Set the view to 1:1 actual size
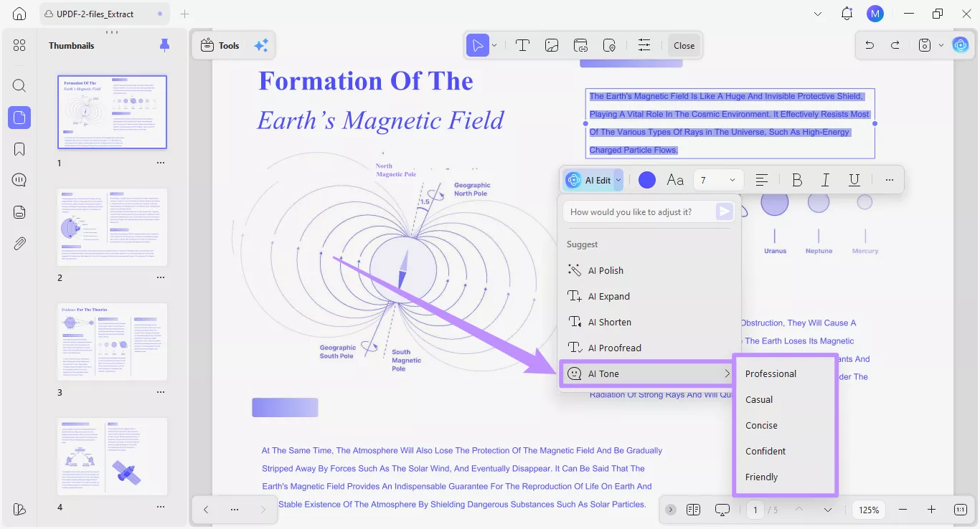 (x=960, y=510)
